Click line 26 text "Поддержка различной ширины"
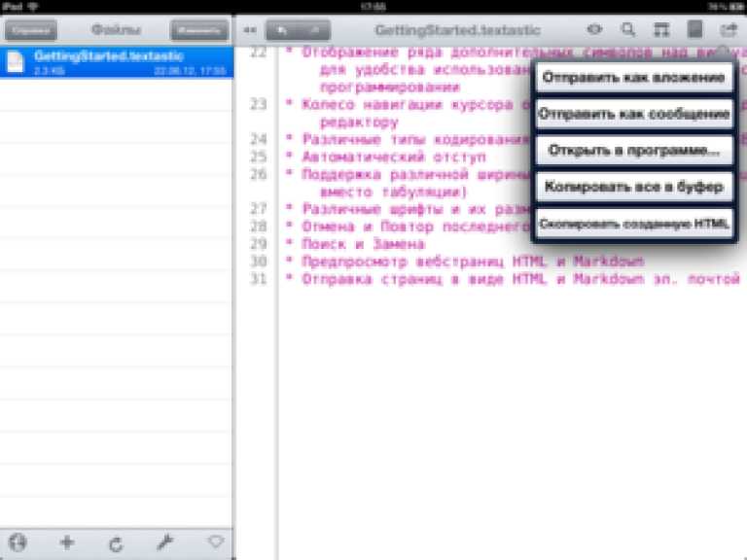The width and height of the screenshot is (747, 560). click(416, 174)
